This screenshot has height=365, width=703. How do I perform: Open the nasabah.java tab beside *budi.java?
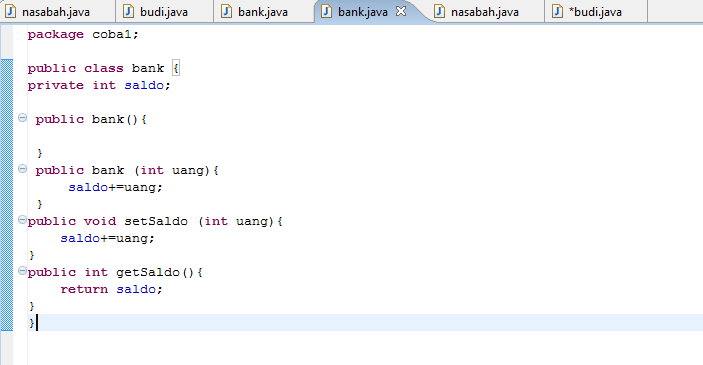coord(485,12)
